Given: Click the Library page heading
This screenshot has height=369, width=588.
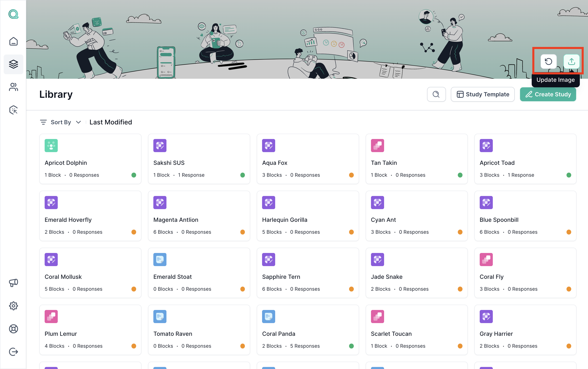Looking at the screenshot, I should coord(56,94).
